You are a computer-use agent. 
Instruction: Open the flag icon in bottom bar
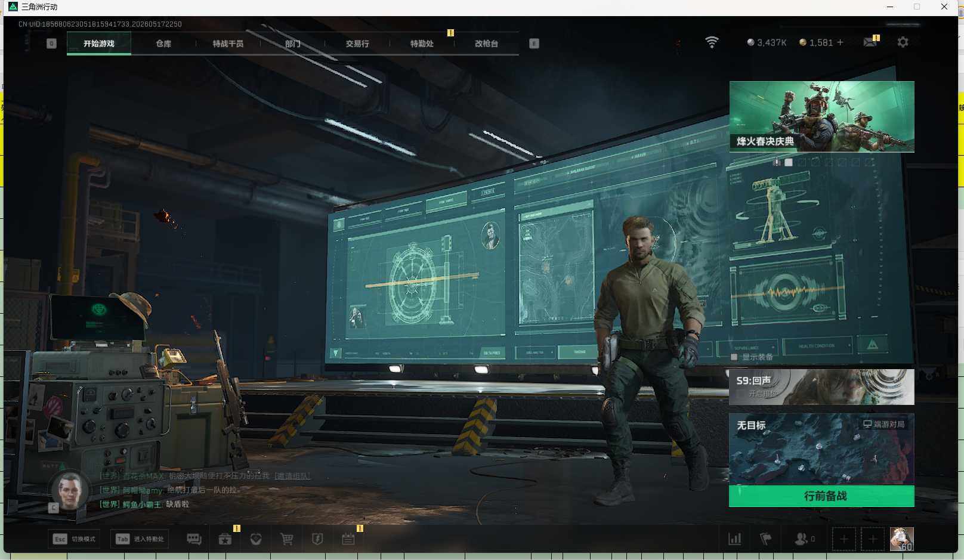(x=766, y=539)
